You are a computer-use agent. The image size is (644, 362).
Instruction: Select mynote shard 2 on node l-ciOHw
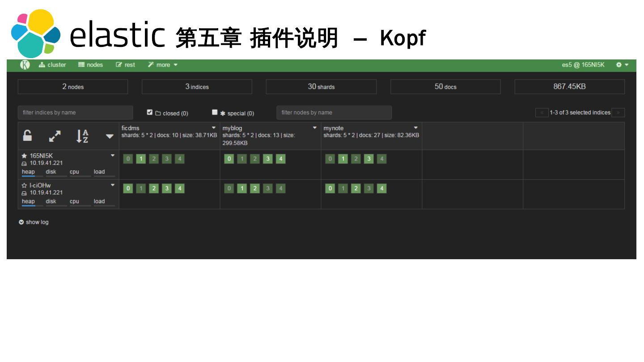pos(356,189)
